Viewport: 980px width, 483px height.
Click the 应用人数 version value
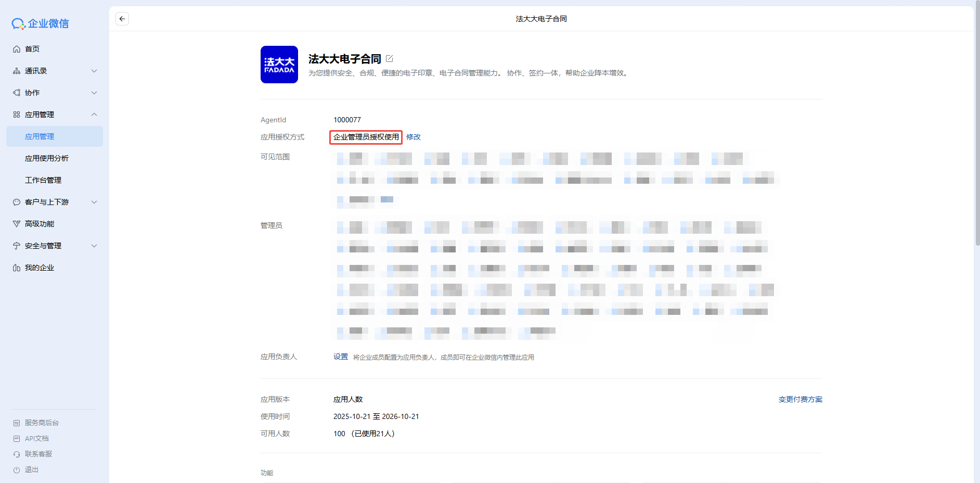click(x=348, y=399)
